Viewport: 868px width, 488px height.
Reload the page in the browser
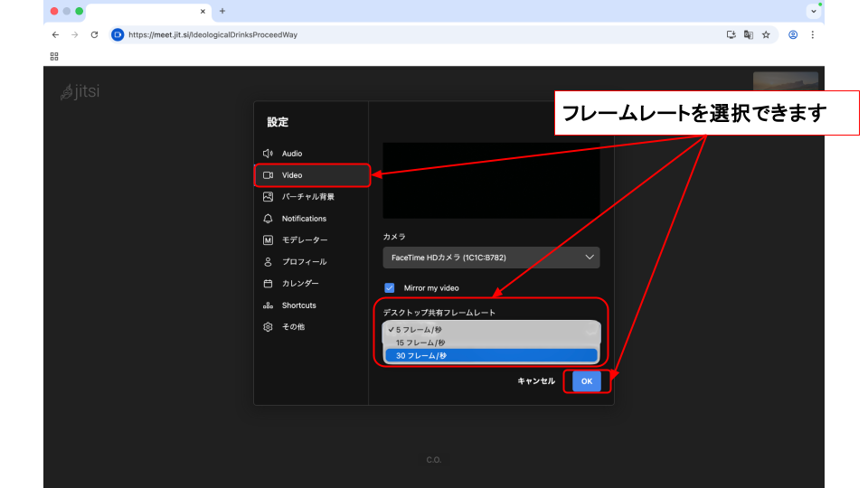(x=94, y=35)
